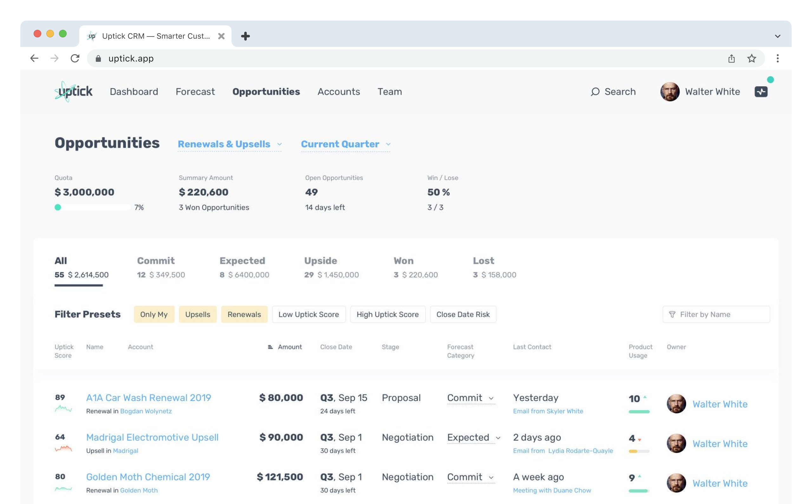Toggle the Only My filter preset
This screenshot has width=812, height=504.
click(x=154, y=314)
